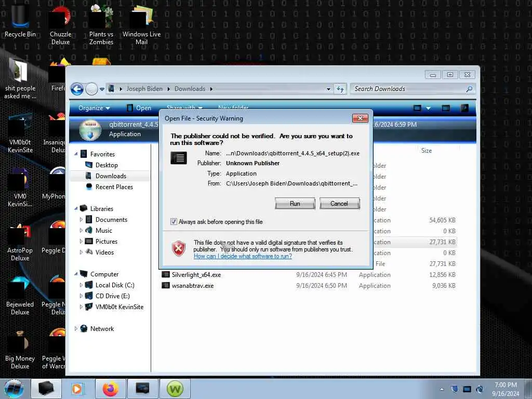Click Run in the security warning dialog
Image resolution: width=532 pixels, height=399 pixels.
(295, 204)
